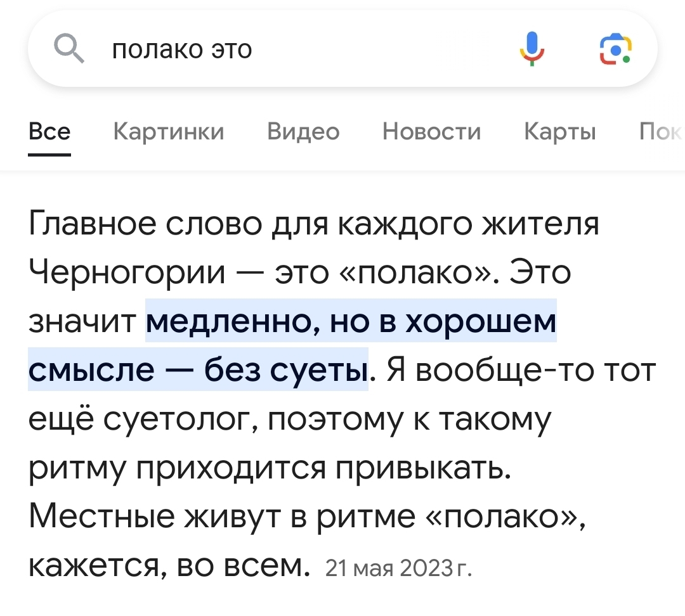Image resolution: width=685 pixels, height=616 pixels.
Task: Open the "Видео" tab
Action: click(303, 132)
